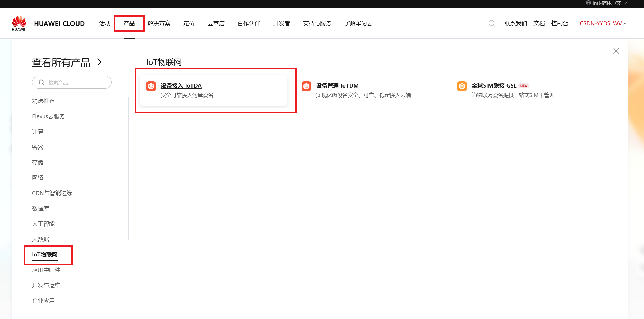Open the 合作伙伴 menu
This screenshot has height=319, width=644.
249,23
